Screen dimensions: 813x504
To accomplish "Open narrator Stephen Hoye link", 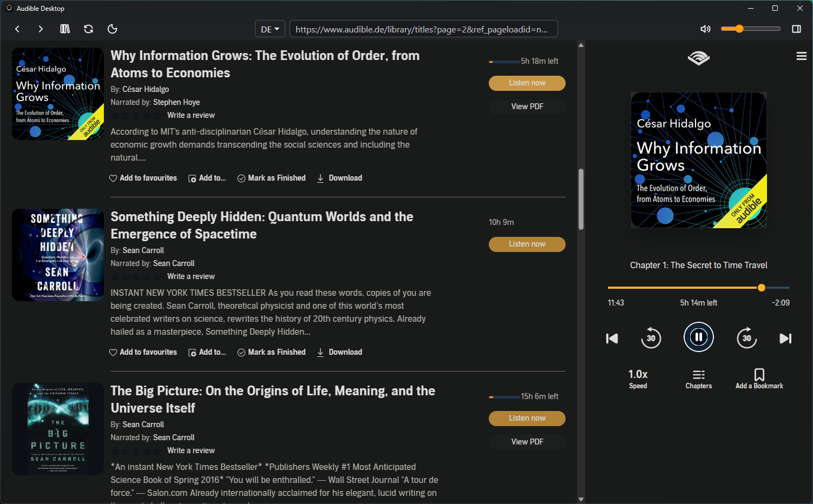I will click(x=176, y=102).
